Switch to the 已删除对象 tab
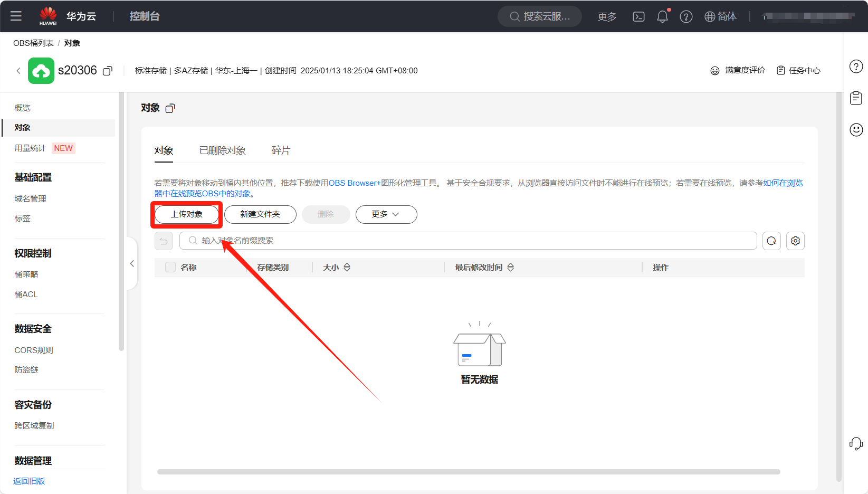This screenshot has height=494, width=868. pos(222,150)
